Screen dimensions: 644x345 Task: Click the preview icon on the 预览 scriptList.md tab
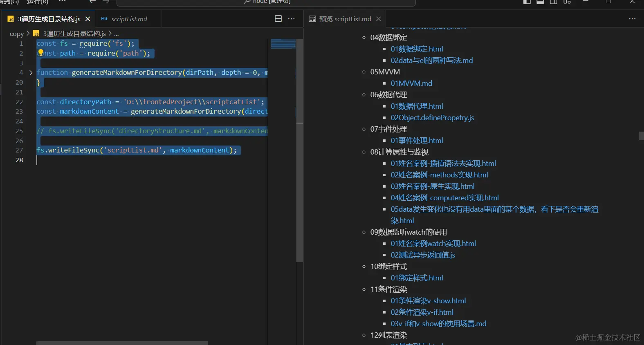[312, 19]
